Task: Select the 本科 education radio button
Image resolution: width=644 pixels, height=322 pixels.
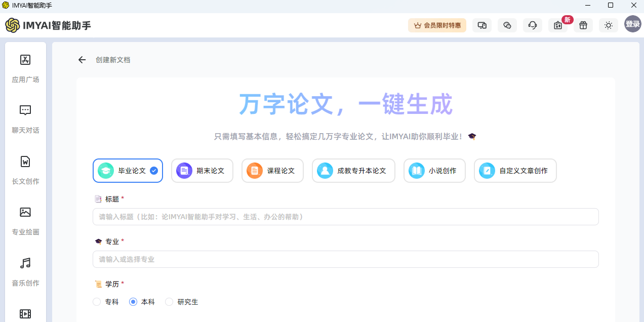Action: (133, 302)
